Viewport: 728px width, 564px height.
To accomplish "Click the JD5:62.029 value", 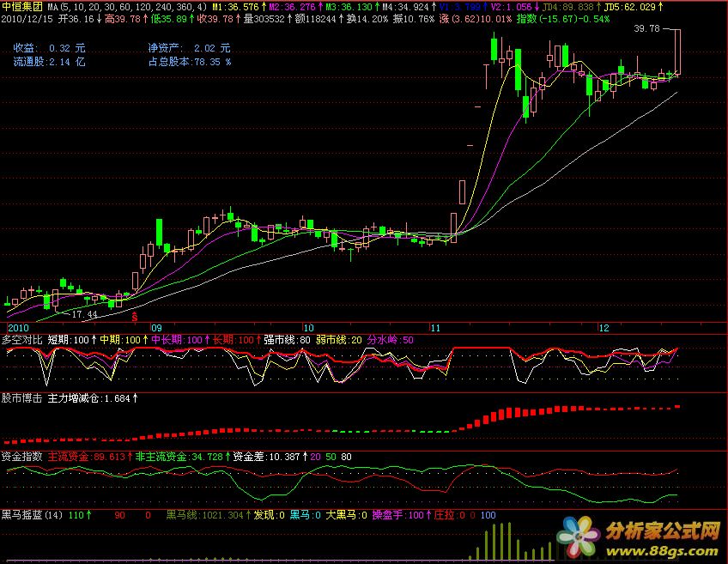I will [634, 7].
